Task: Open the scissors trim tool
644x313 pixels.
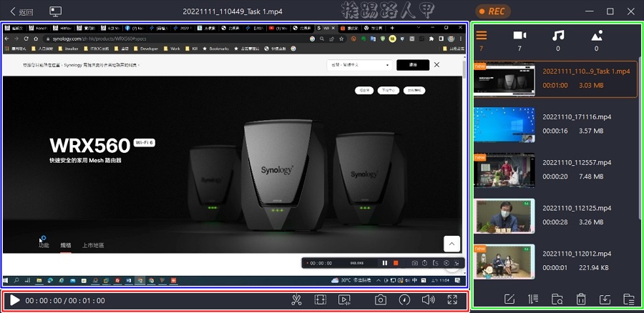Action: [297, 300]
